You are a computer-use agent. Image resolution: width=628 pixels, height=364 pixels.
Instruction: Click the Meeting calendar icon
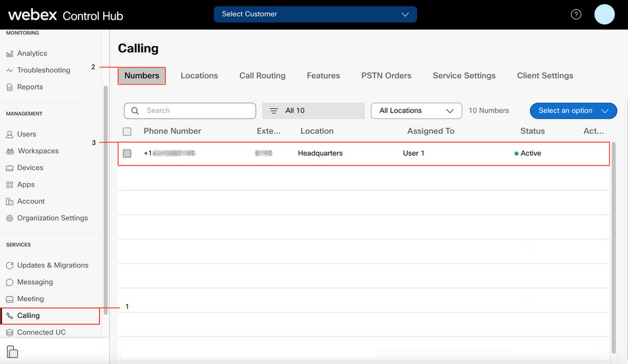9,299
